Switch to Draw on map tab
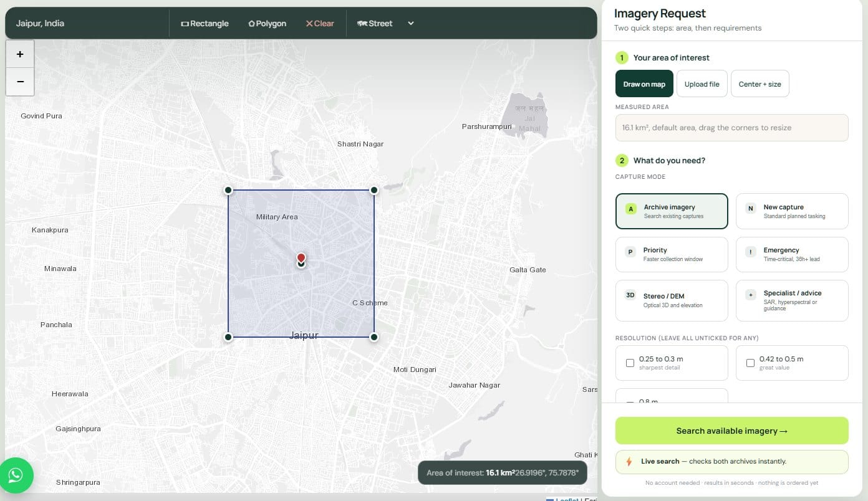 pyautogui.click(x=644, y=84)
